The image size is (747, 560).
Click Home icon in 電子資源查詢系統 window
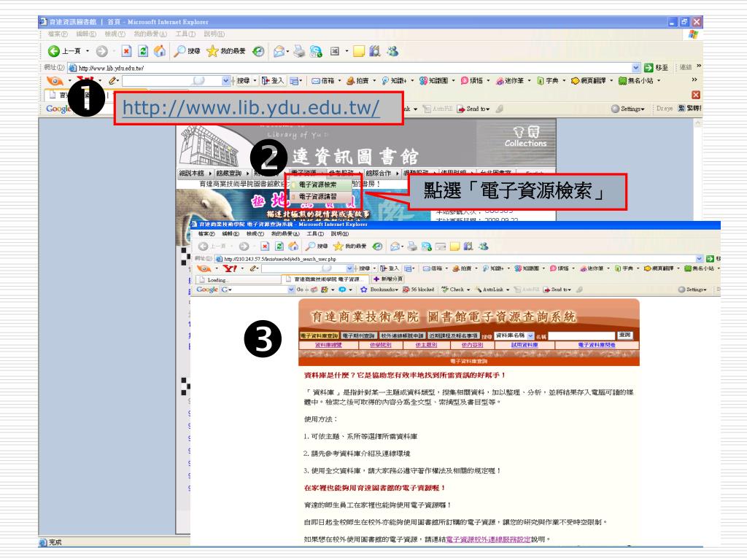coord(293,246)
